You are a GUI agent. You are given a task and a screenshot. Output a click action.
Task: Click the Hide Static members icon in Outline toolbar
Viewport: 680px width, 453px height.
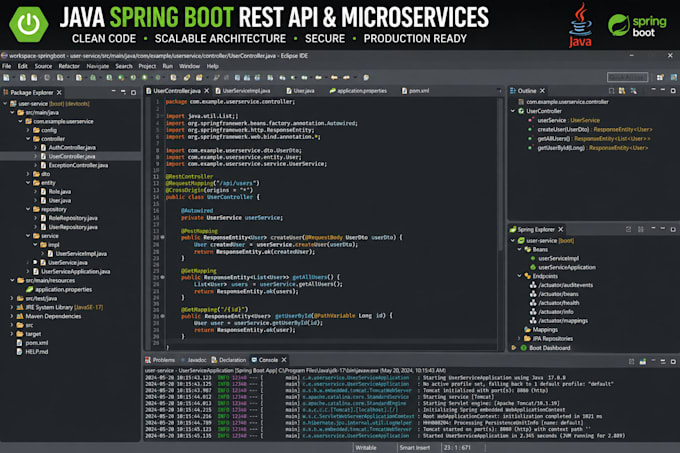pos(634,91)
